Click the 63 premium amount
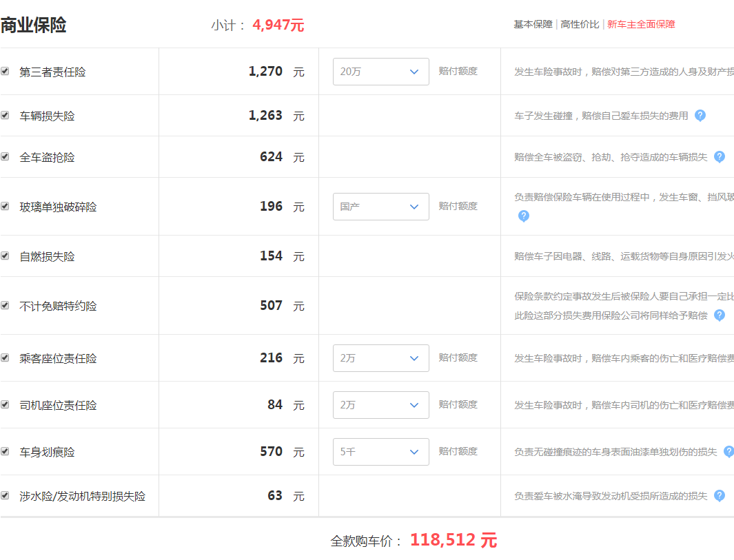 (275, 495)
